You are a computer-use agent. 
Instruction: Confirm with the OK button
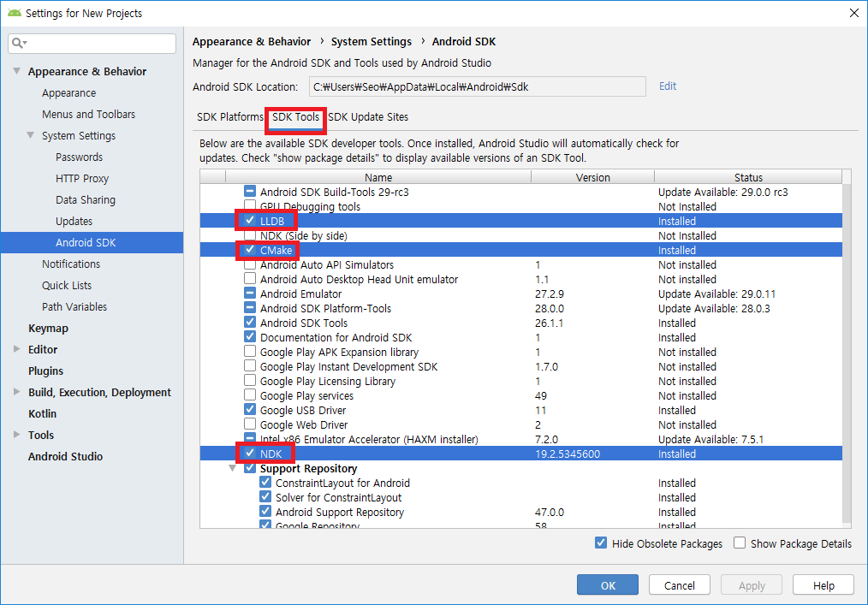tap(607, 585)
